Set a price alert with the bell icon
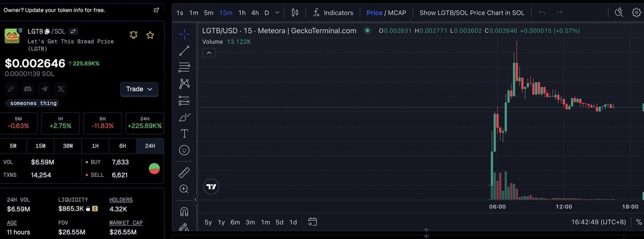Image resolution: width=644 pixels, height=239 pixels. [134, 35]
